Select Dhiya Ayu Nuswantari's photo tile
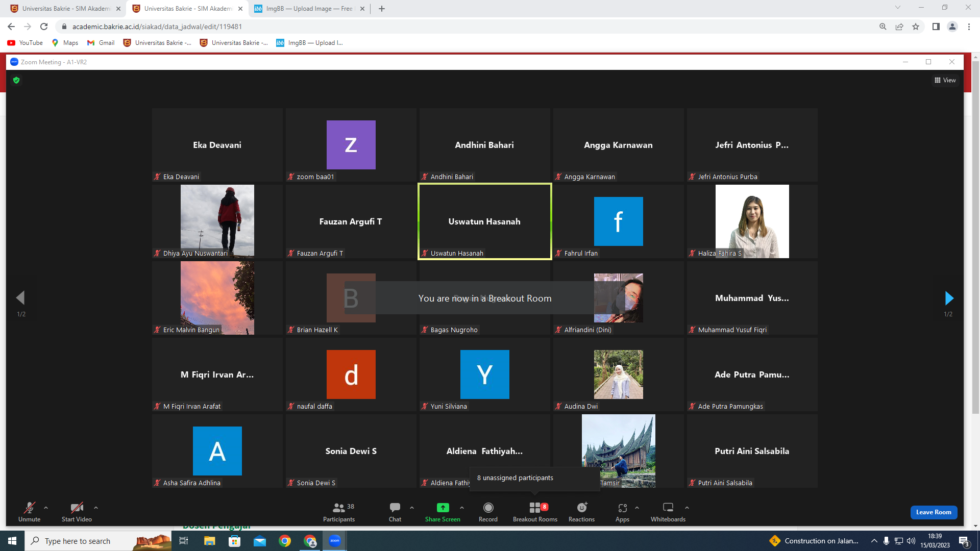980x551 pixels. point(217,221)
